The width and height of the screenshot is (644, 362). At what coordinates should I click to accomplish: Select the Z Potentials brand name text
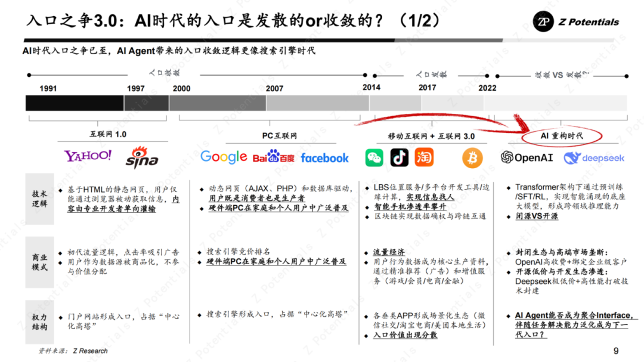(x=589, y=22)
